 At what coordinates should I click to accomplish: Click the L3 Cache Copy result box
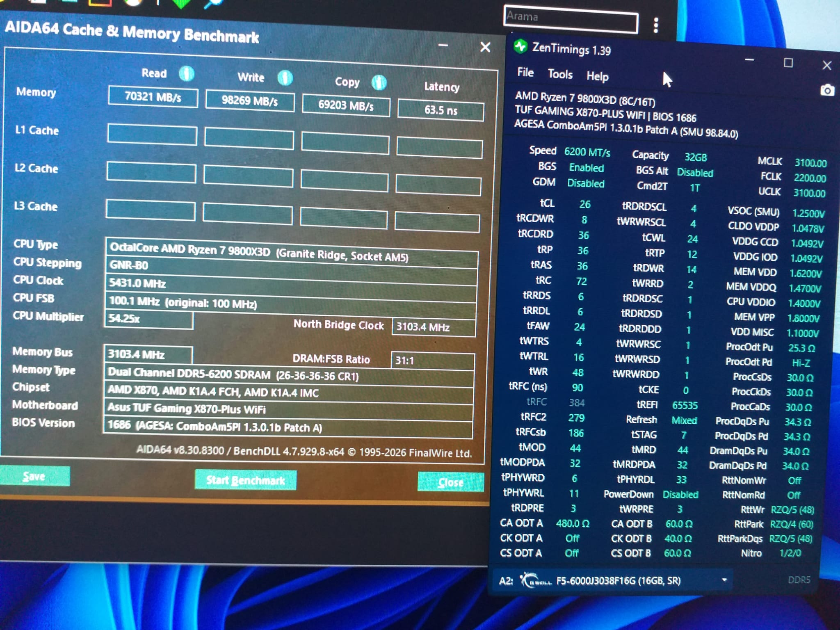(344, 218)
